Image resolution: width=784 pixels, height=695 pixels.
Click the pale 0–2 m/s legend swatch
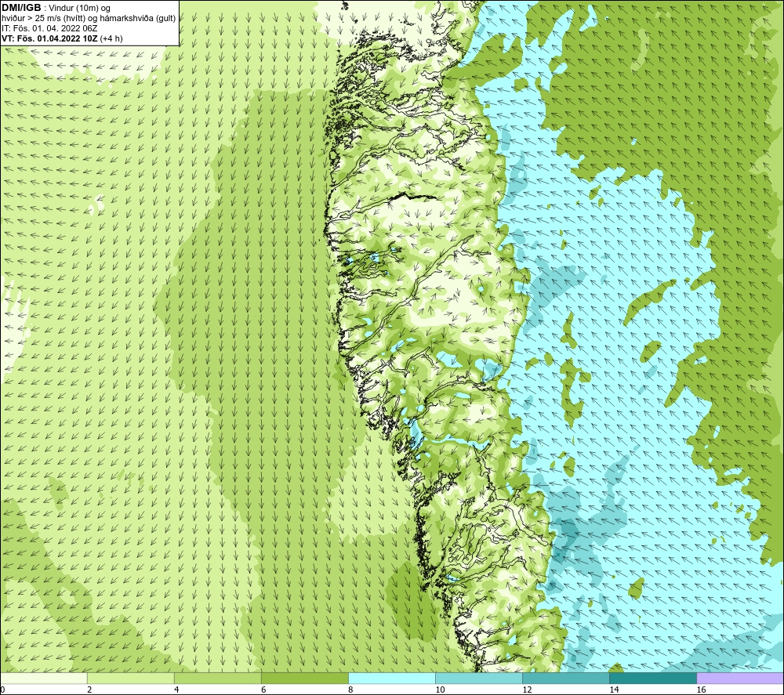click(x=44, y=678)
